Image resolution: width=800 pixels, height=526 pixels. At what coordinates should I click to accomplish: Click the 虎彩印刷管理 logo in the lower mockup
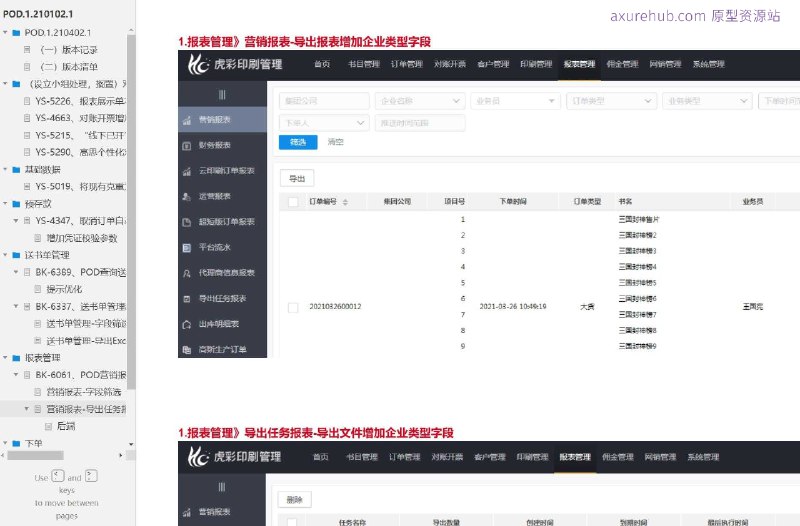[234, 457]
